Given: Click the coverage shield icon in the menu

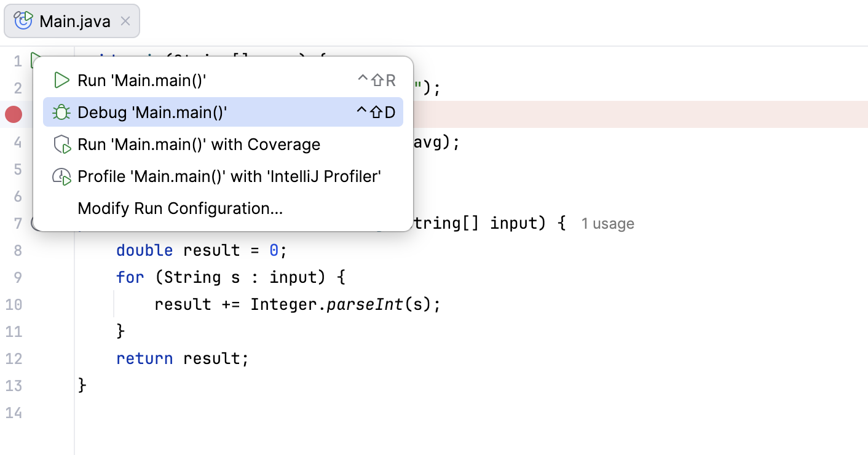Looking at the screenshot, I should (x=61, y=144).
